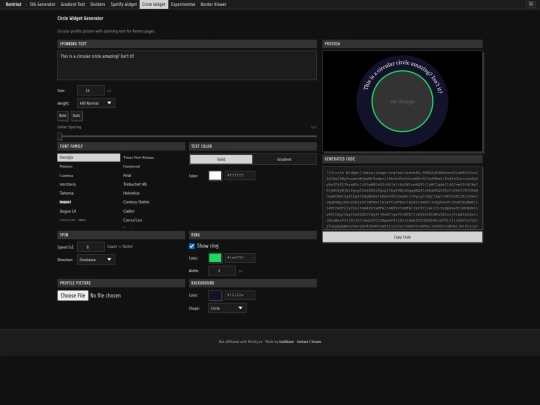This screenshot has height=405, width=540.
Task: Open the white text color swatch
Action: coord(215,176)
